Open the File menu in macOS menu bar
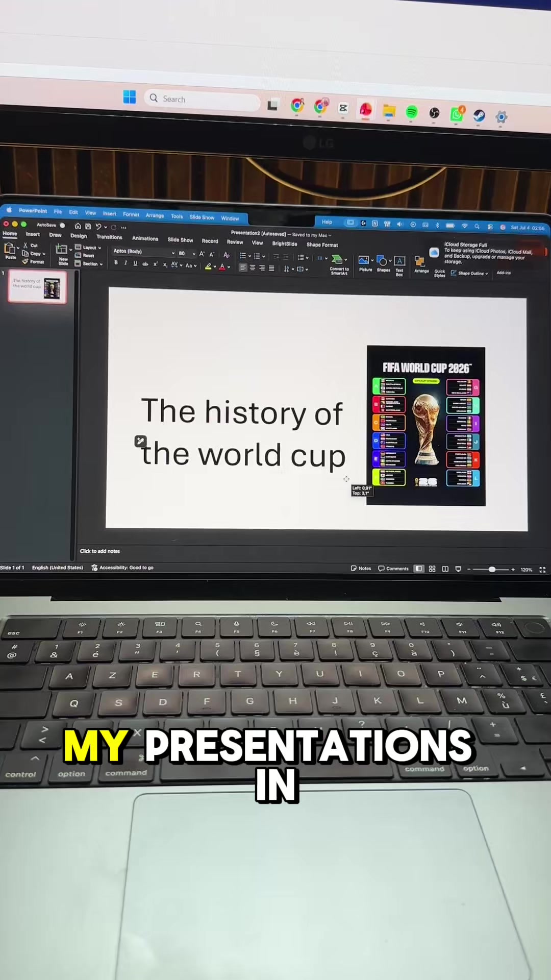The width and height of the screenshot is (551, 980). (58, 211)
